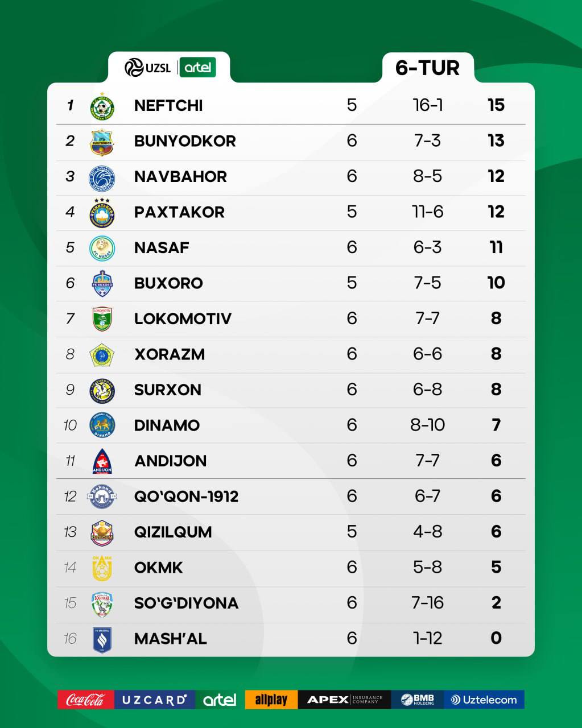The image size is (582, 728).
Task: Click the Surxon team name
Action: click(168, 390)
